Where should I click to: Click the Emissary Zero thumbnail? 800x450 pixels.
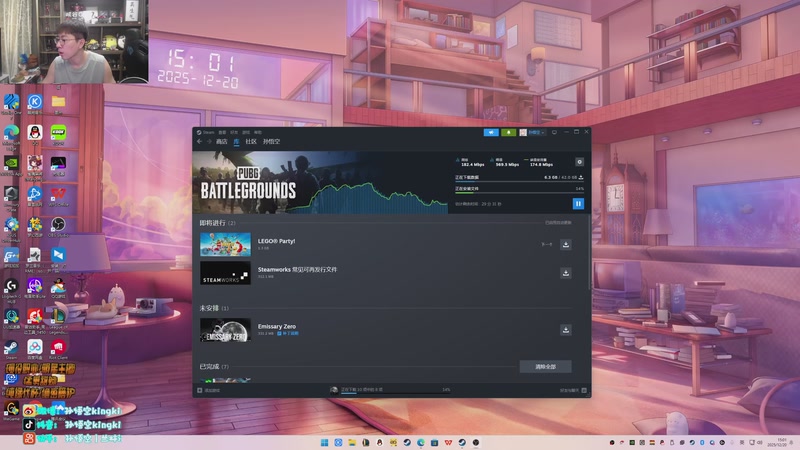point(225,330)
